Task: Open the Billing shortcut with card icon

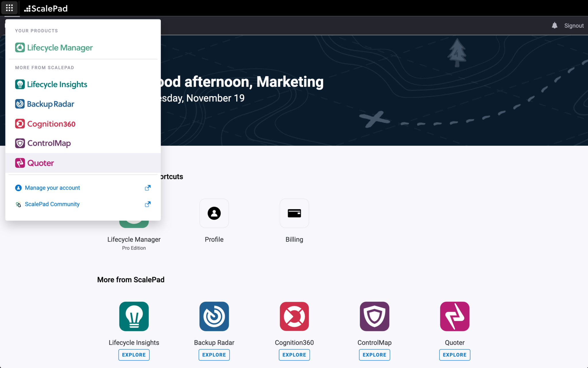Action: coord(294,213)
